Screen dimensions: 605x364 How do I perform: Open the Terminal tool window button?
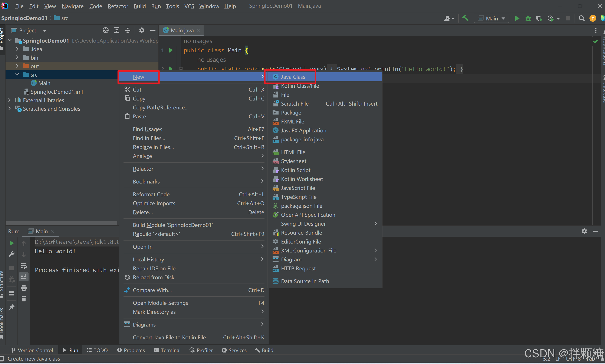[x=167, y=350]
